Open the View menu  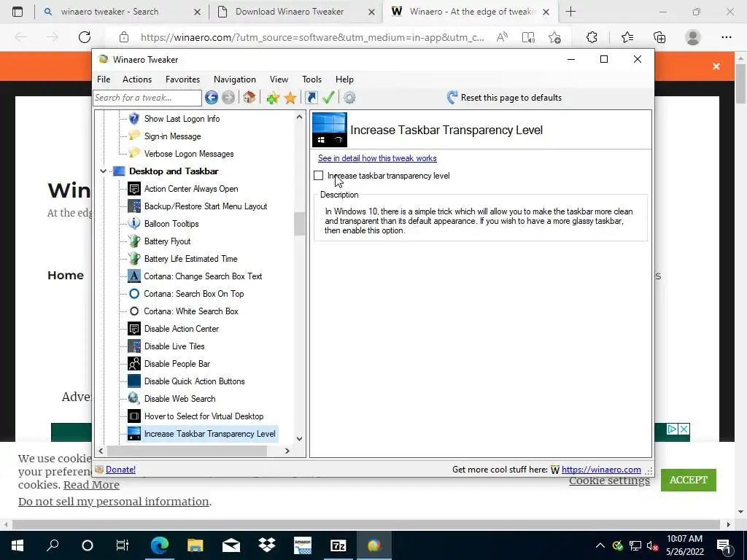[x=279, y=79]
